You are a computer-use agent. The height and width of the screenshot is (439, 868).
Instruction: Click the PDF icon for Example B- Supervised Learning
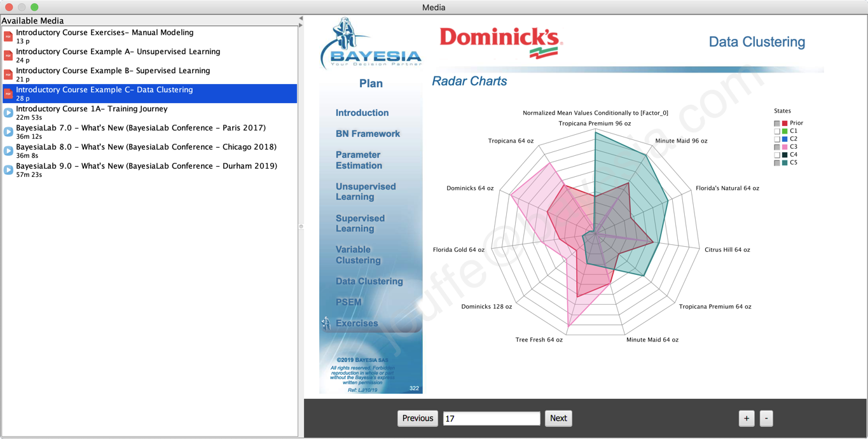pos(8,74)
